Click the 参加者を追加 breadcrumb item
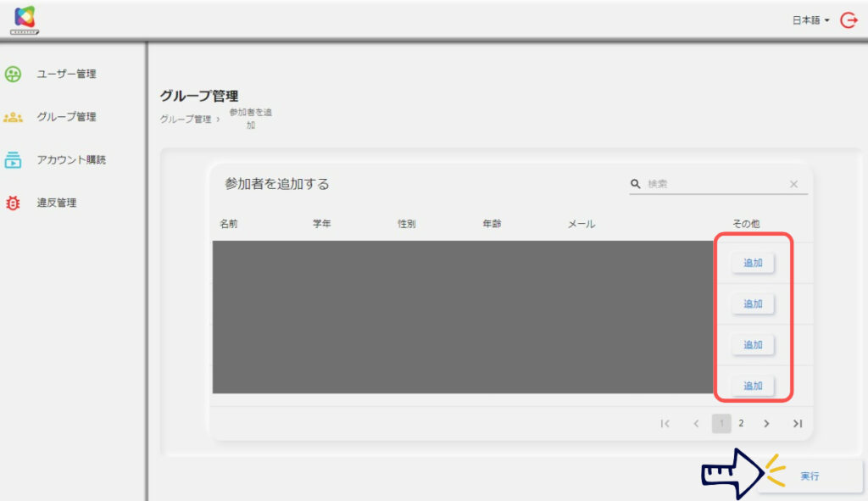Viewport: 868px width, 501px height. click(250, 119)
